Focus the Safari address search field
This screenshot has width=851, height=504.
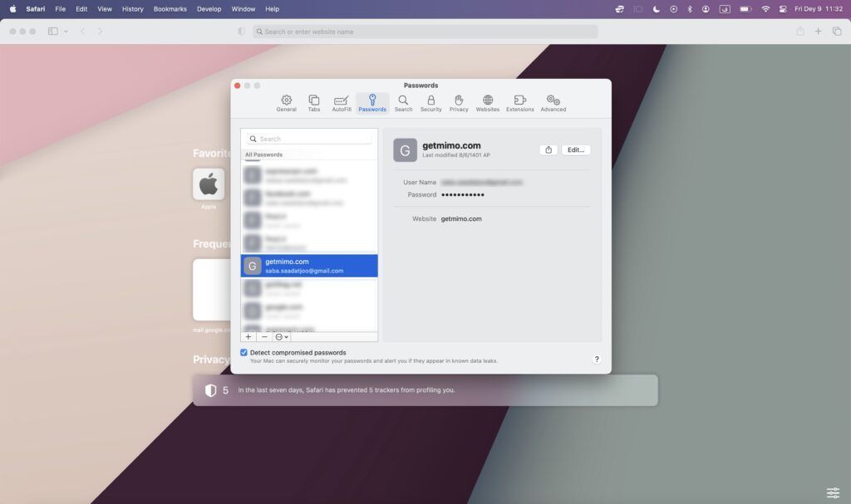coord(425,32)
